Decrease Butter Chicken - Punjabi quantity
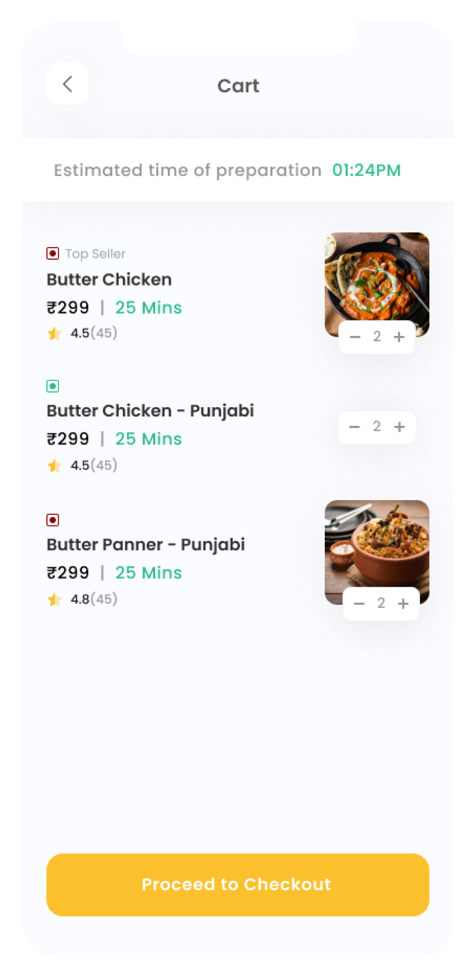The height and width of the screenshot is (980, 476). coord(355,427)
